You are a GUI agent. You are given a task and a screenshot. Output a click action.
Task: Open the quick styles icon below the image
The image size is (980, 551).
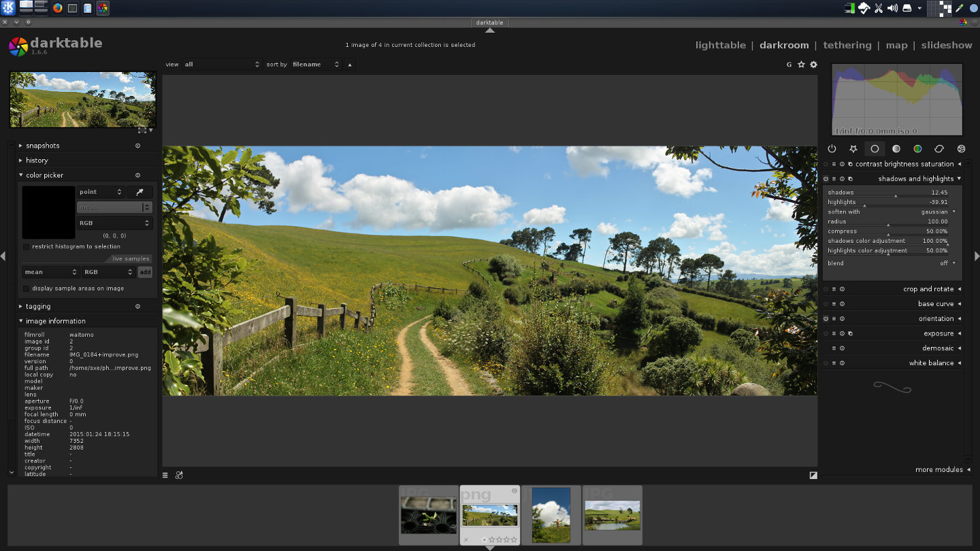(179, 475)
